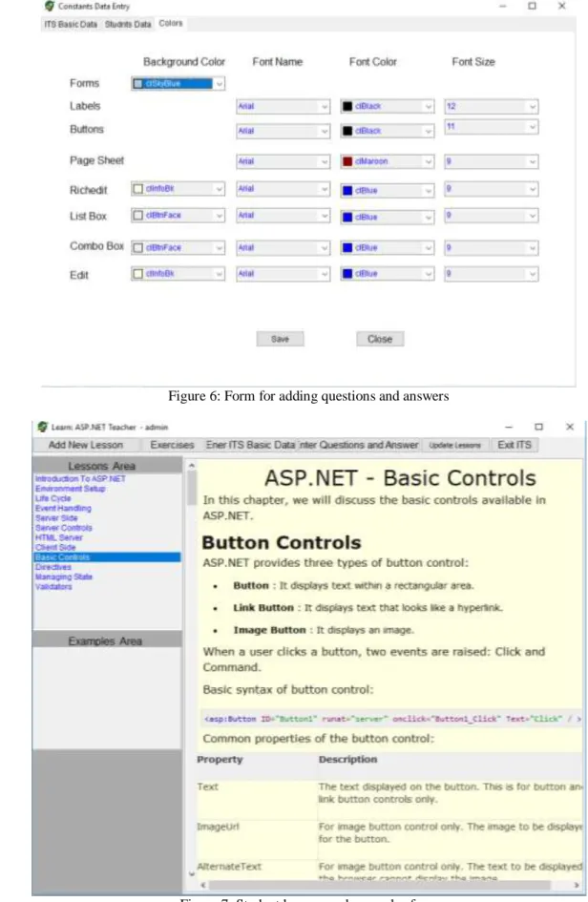The height and width of the screenshot is (902, 588).
Task: Select Introduction To ASP.NET lesson
Action: [x=80, y=478]
